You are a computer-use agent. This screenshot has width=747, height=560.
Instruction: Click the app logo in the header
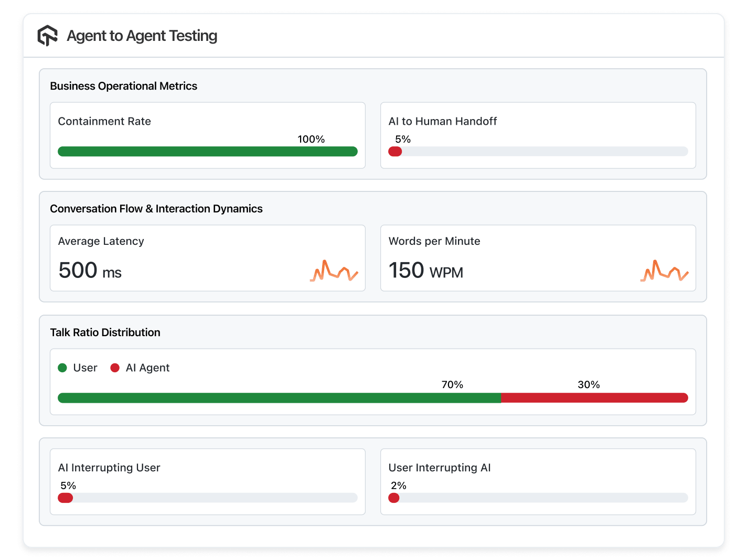click(47, 35)
